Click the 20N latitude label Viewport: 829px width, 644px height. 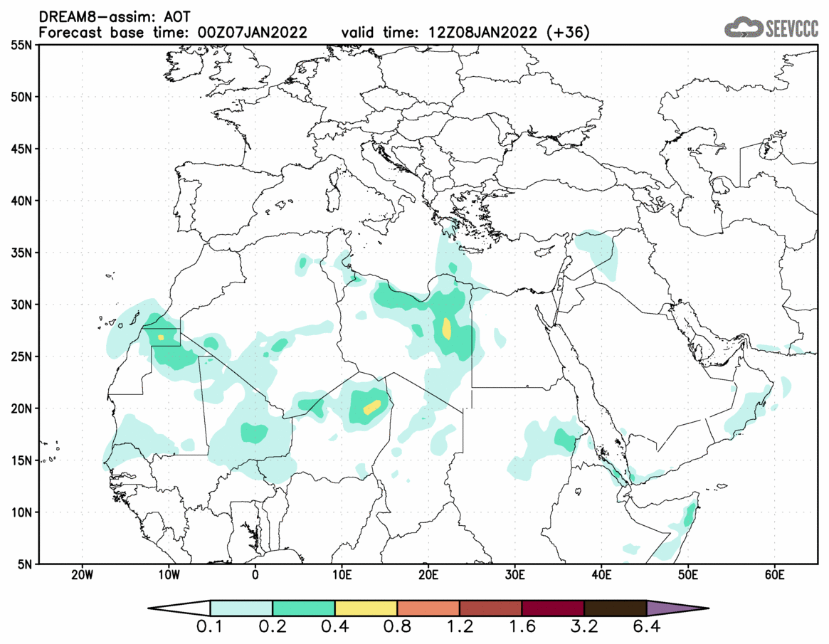[21, 408]
